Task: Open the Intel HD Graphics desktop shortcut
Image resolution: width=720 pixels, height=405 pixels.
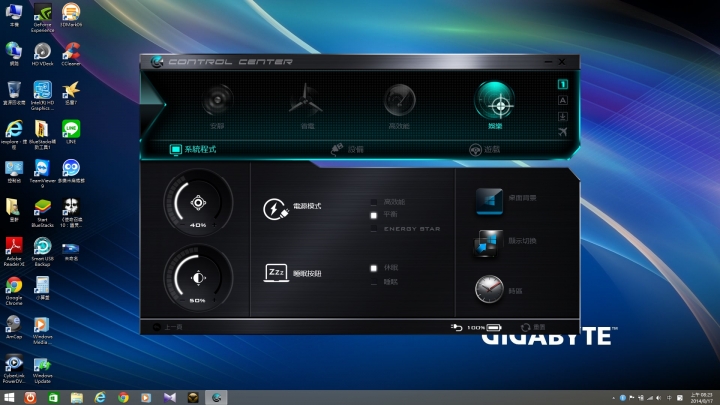Action: [x=42, y=96]
